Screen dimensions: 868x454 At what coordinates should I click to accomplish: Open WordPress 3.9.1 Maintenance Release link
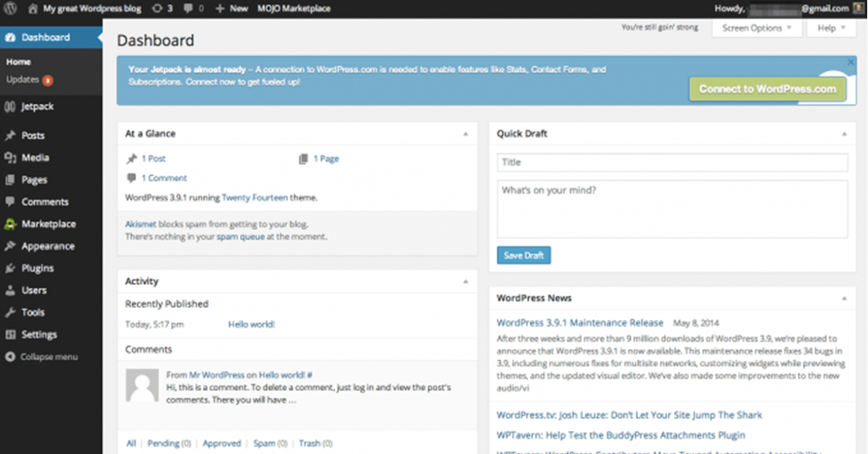coord(579,323)
